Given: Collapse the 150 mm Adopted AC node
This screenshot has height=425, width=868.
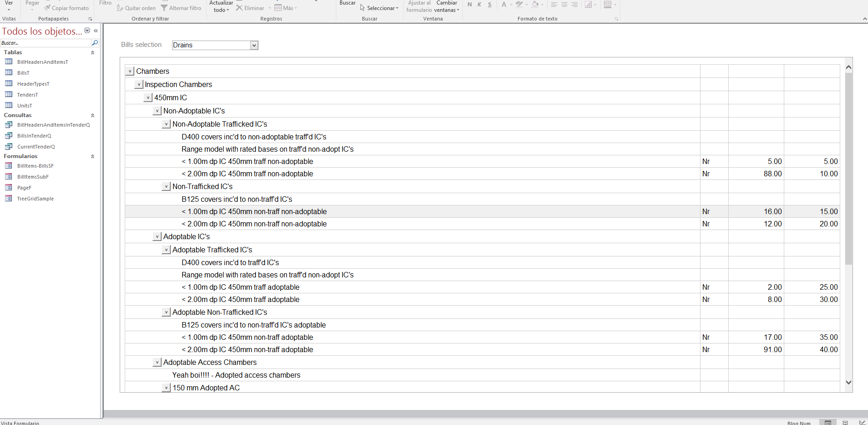Looking at the screenshot, I should click(166, 388).
